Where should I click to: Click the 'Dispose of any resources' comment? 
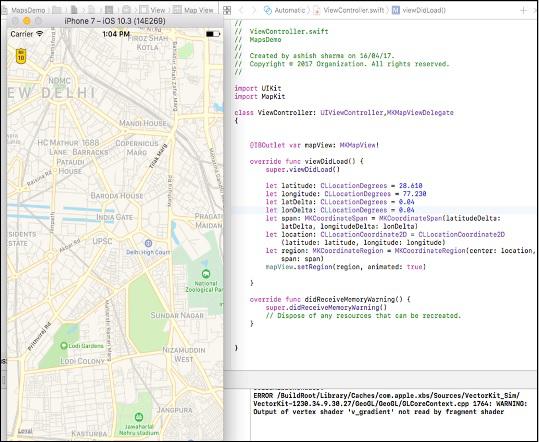(363, 316)
